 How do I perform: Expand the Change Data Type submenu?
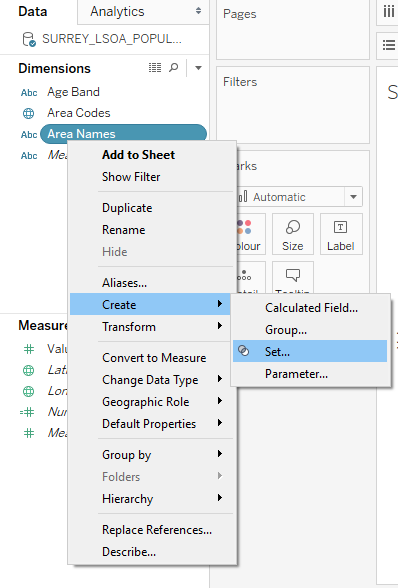click(150, 380)
